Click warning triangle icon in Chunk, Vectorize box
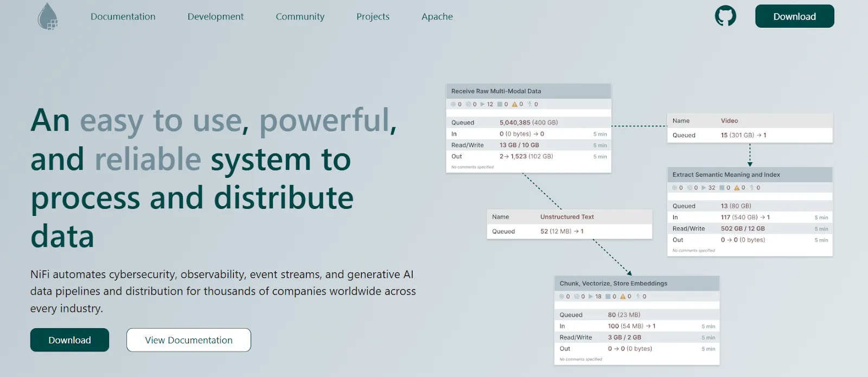Viewport: 868px width, 377px height. click(623, 297)
